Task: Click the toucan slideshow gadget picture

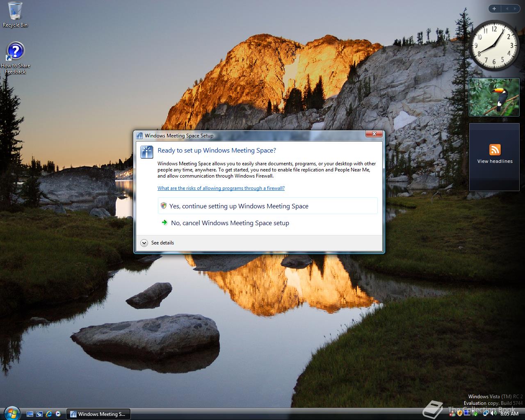Action: point(494,97)
